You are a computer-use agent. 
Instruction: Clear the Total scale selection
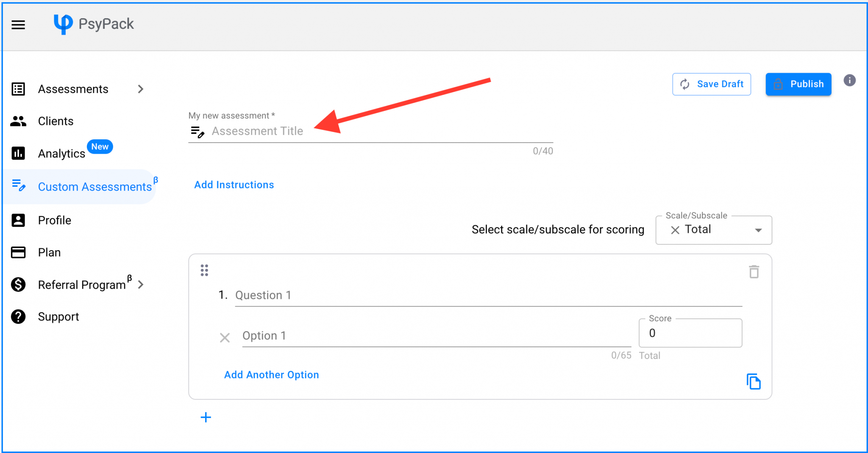(x=675, y=230)
